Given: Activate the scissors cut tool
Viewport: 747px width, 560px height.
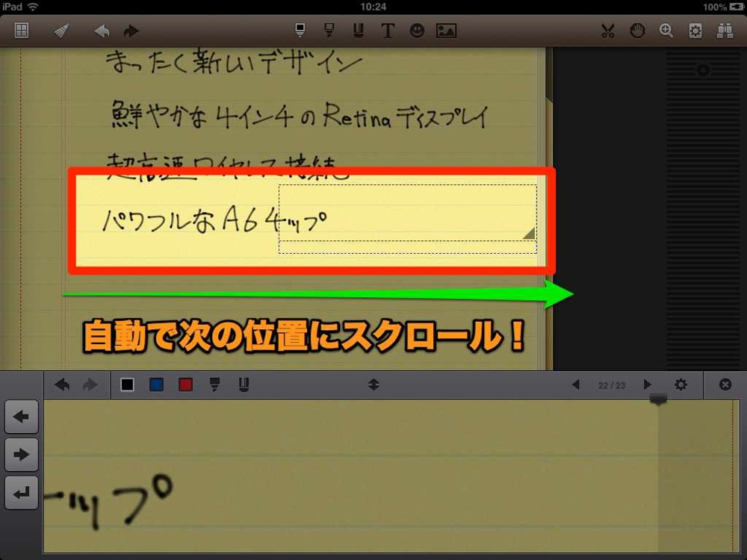Looking at the screenshot, I should pos(607,31).
